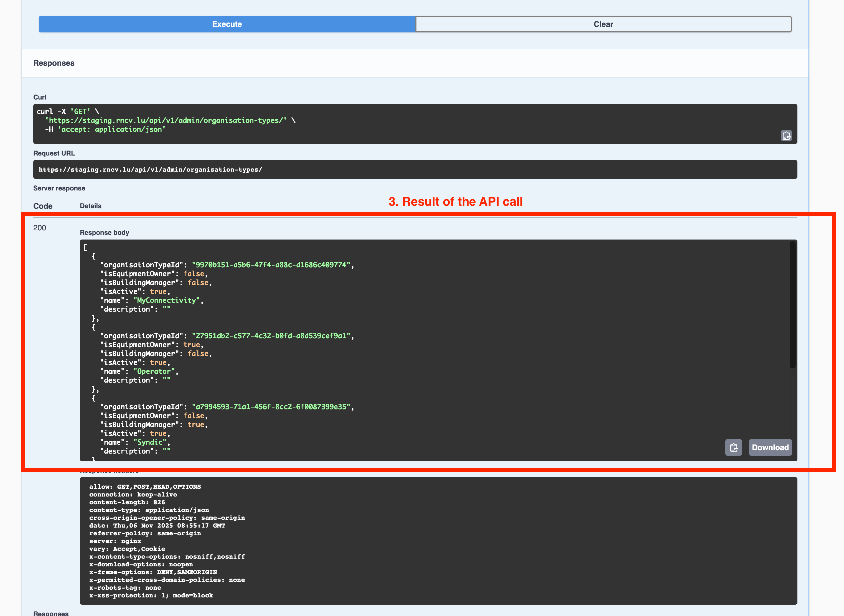
Task: Click organisationTypeId starting with a7994593
Action: click(271, 407)
